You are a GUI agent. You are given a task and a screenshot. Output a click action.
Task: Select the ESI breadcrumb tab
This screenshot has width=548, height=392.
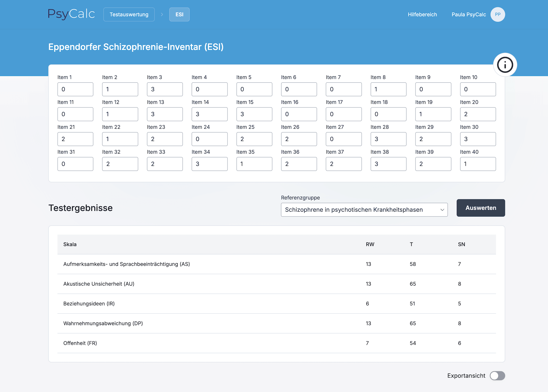click(x=179, y=14)
